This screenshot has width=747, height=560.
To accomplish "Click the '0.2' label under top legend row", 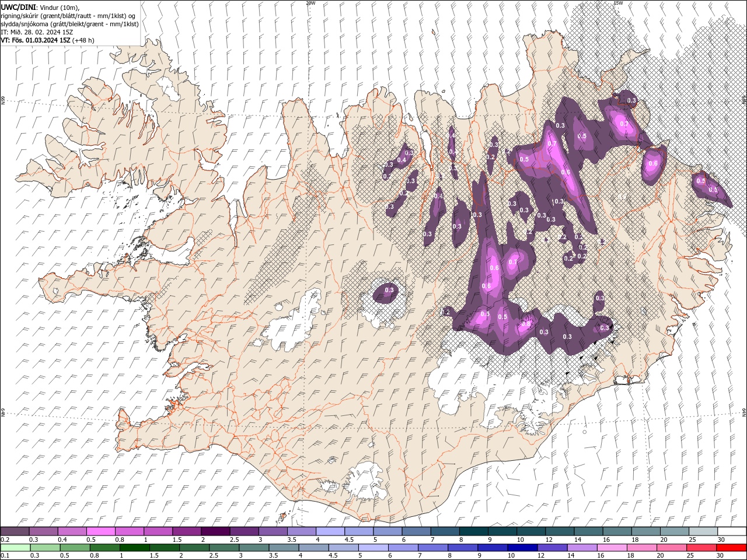I will tap(4, 540).
